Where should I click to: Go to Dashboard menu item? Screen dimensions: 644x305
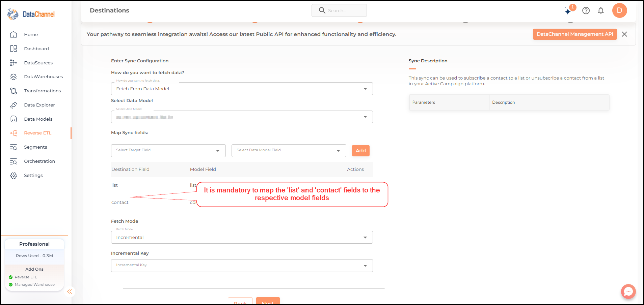(x=36, y=49)
